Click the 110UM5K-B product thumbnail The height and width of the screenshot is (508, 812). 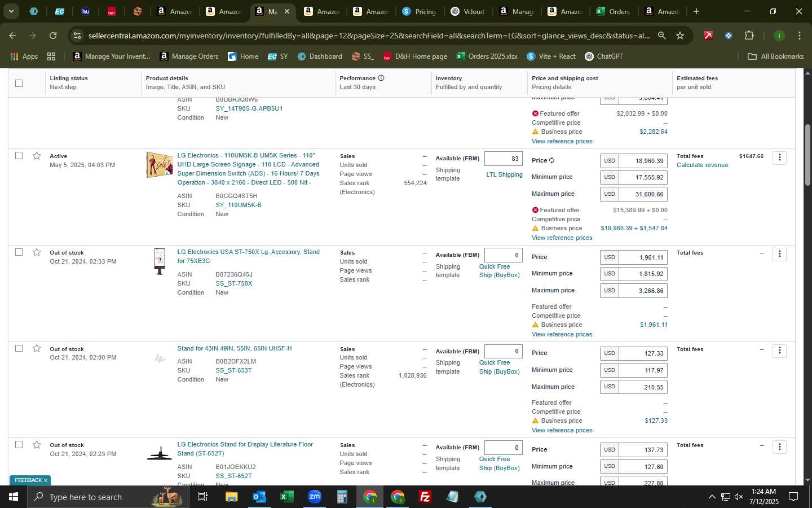pos(159,165)
